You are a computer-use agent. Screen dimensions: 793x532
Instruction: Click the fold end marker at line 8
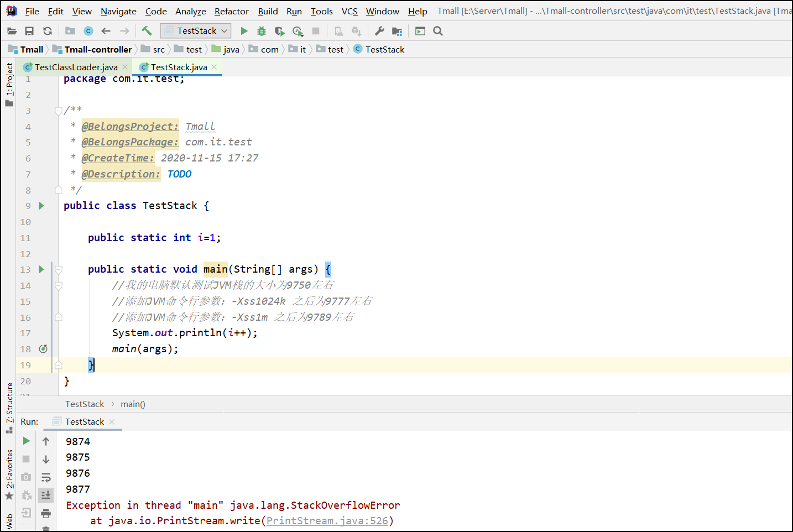tap(59, 190)
